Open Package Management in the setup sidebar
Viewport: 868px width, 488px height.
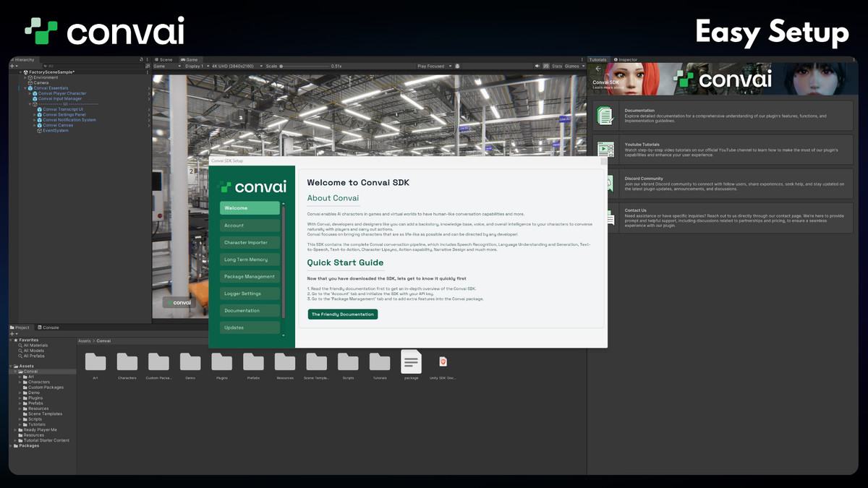click(x=250, y=276)
